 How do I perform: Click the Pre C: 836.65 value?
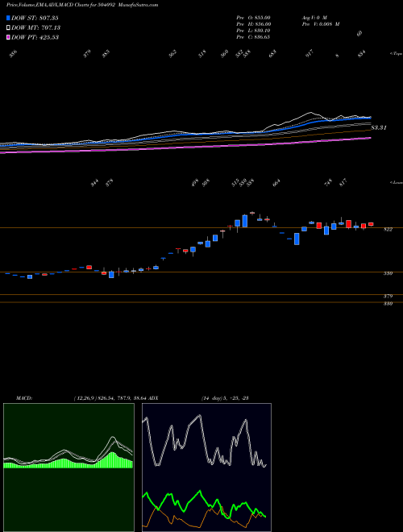pyautogui.click(x=253, y=37)
